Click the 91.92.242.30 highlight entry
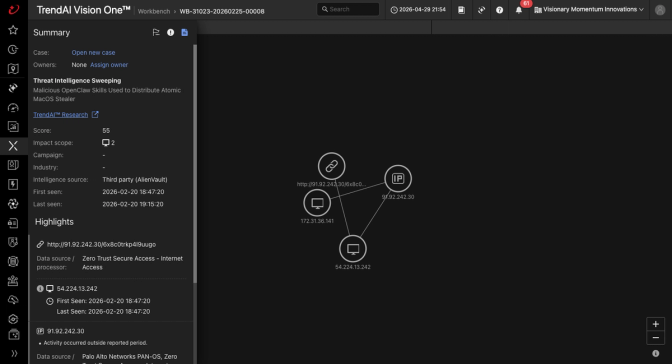Image resolution: width=672 pixels, height=364 pixels. pos(66,331)
